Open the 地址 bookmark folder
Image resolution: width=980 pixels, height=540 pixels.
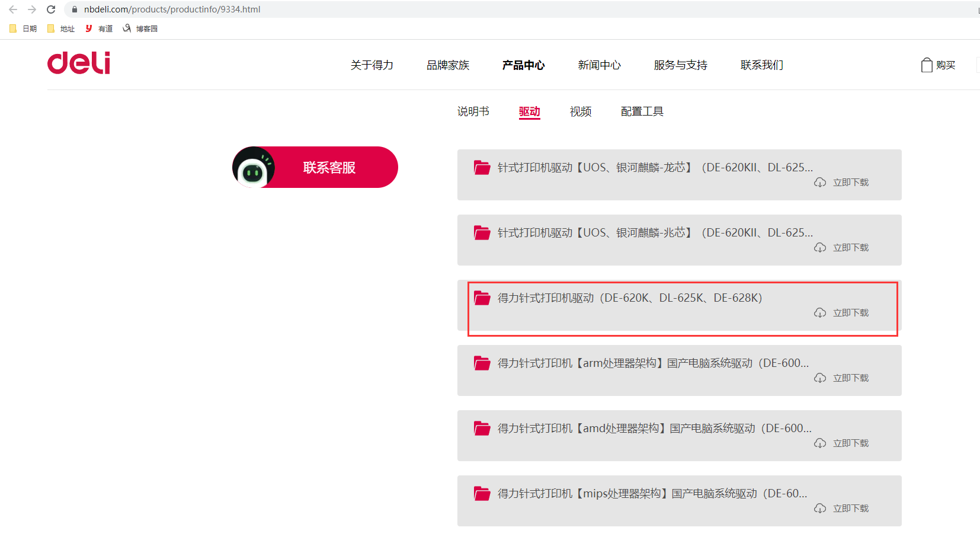(x=61, y=28)
